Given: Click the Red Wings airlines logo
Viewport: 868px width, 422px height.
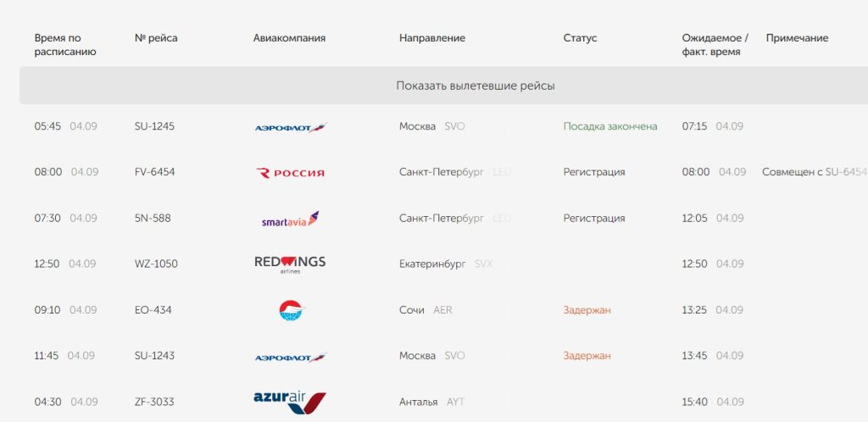Looking at the screenshot, I should pyautogui.click(x=290, y=264).
